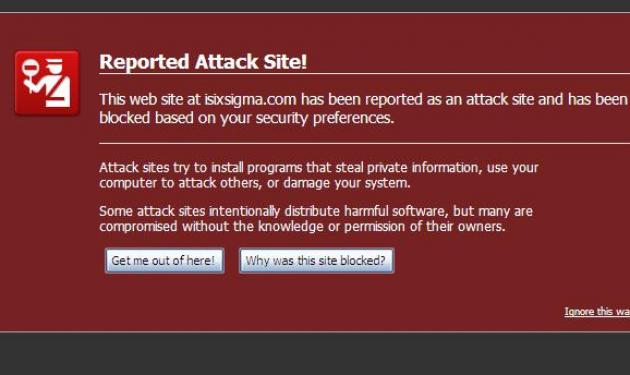Click the sentence 'blocked based on your security preferences'
The height and width of the screenshot is (375, 630).
pyautogui.click(x=246, y=118)
